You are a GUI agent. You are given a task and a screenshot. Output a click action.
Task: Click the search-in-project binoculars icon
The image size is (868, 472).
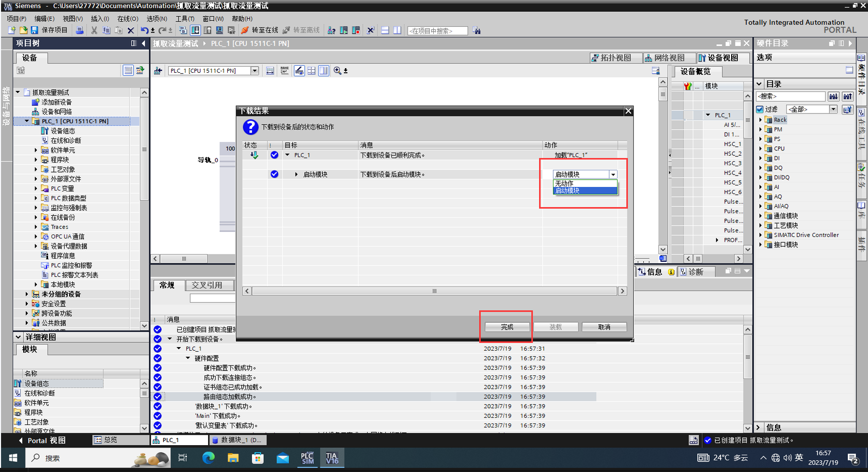tap(477, 30)
